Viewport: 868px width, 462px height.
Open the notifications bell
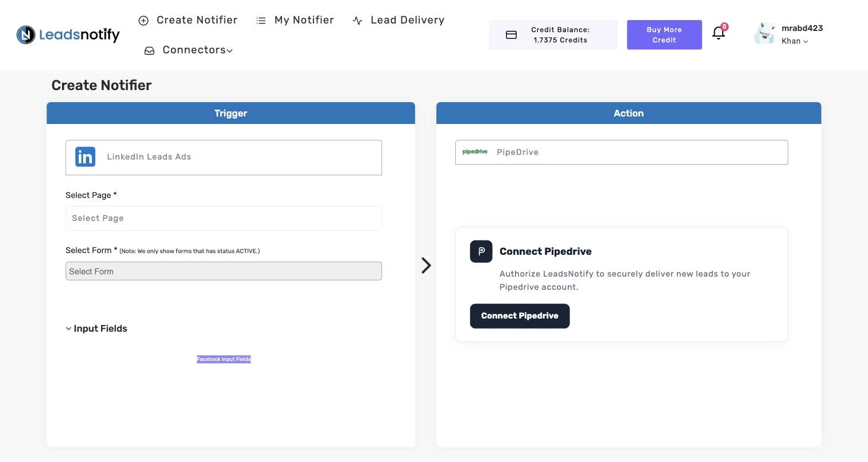[718, 33]
